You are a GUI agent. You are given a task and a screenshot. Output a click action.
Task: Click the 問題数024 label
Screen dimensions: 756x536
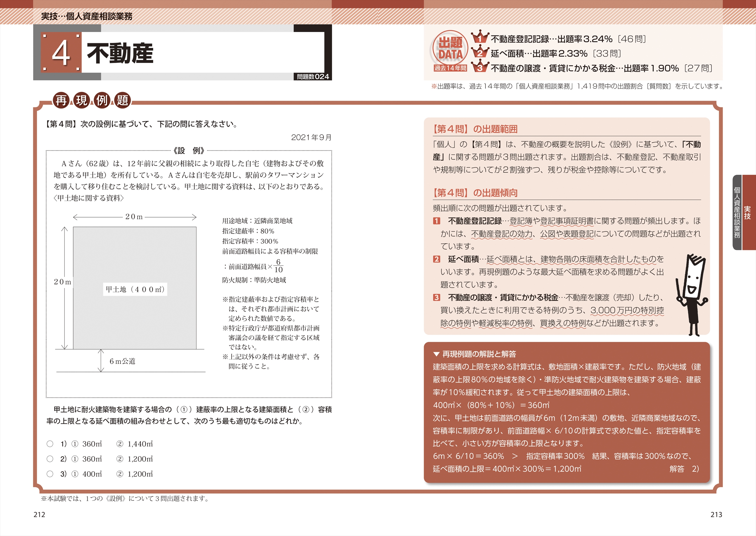313,76
